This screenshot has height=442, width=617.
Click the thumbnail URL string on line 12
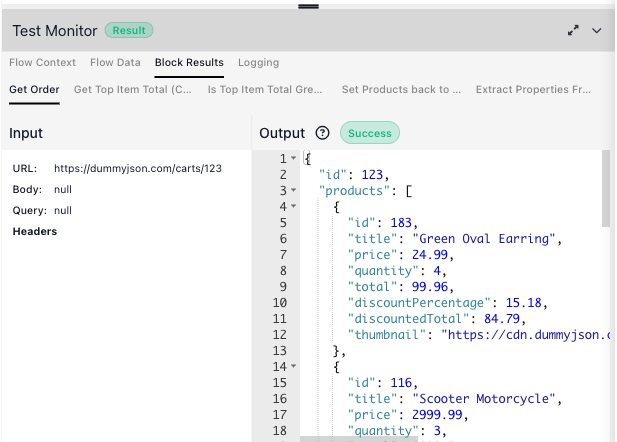(x=526, y=335)
